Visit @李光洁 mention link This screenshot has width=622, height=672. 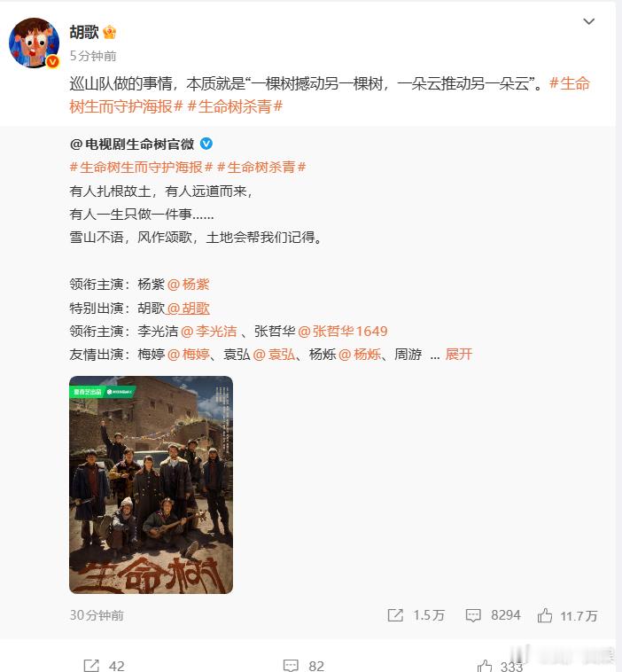[209, 331]
